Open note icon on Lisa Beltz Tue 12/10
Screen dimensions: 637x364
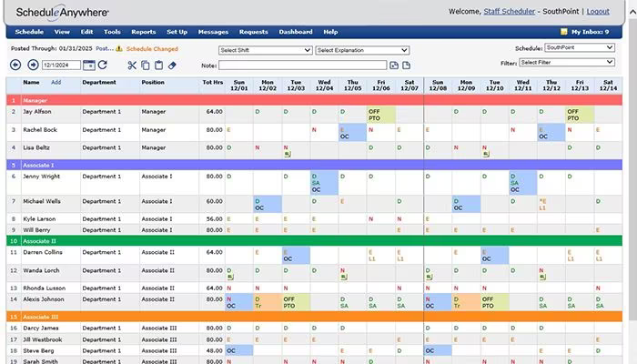[486, 154]
